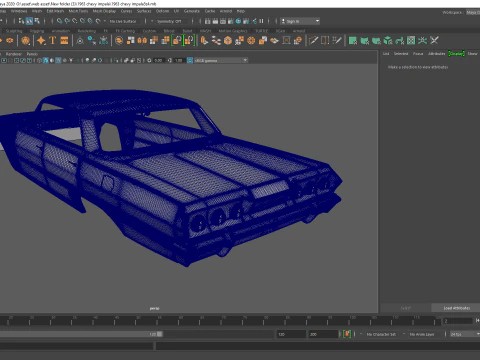This screenshot has height=360, width=480.
Task: Click the pivot center icon in shelf
Action: [80, 41]
